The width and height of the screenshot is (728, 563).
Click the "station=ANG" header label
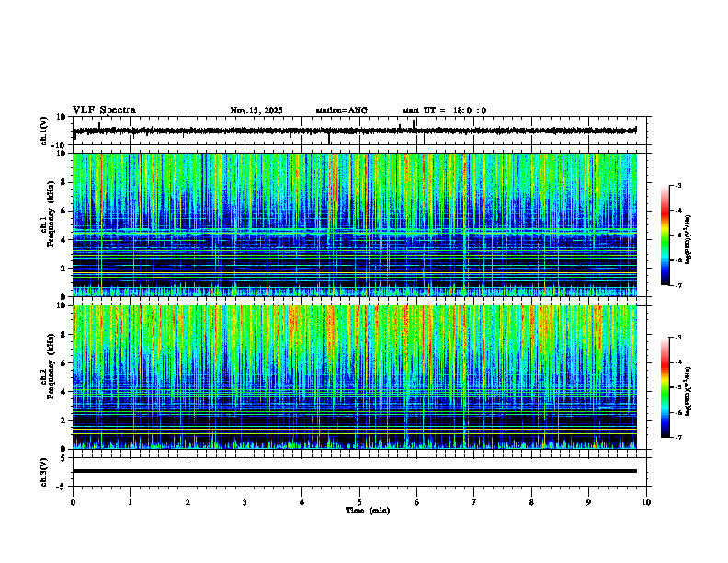(341, 110)
